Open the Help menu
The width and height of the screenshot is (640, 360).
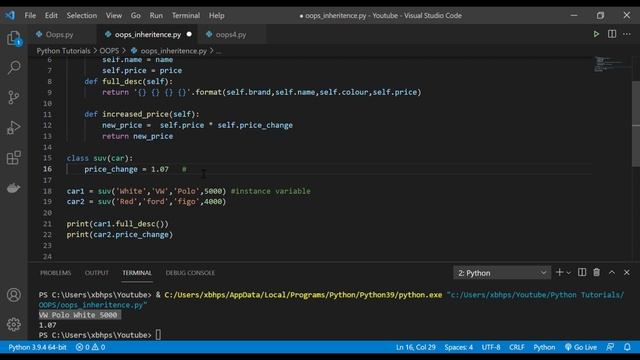click(x=217, y=16)
